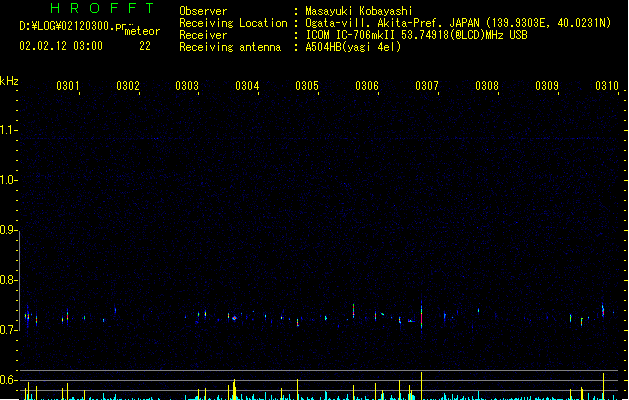The height and width of the screenshot is (400, 629).
Task: Click the Receiving antenna label
Action: click(230, 47)
